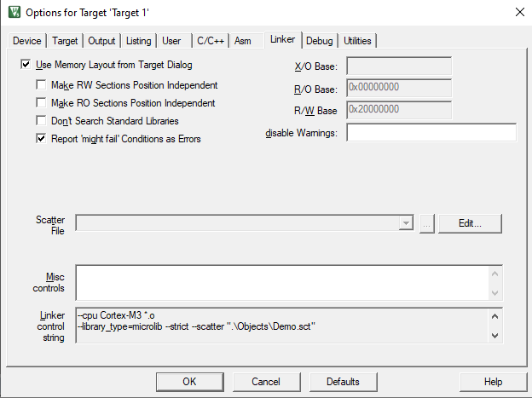Click the Edit... scatter file button
532x398 pixels.
(x=470, y=223)
